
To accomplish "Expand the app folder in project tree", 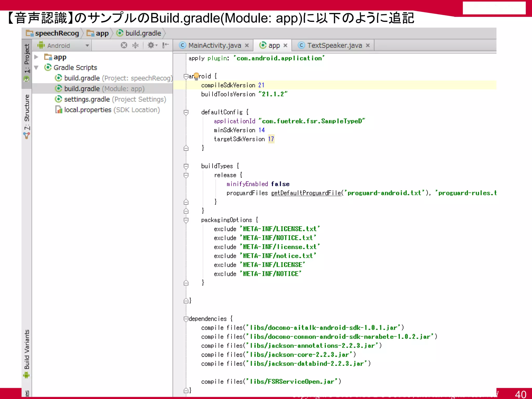I will (x=36, y=57).
